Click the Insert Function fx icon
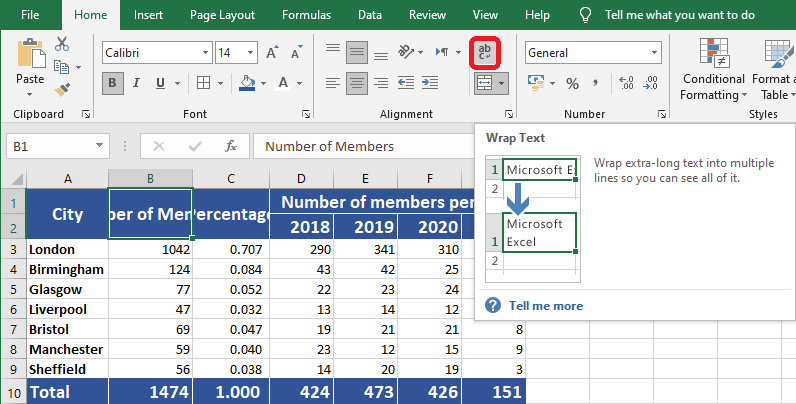 coord(231,147)
